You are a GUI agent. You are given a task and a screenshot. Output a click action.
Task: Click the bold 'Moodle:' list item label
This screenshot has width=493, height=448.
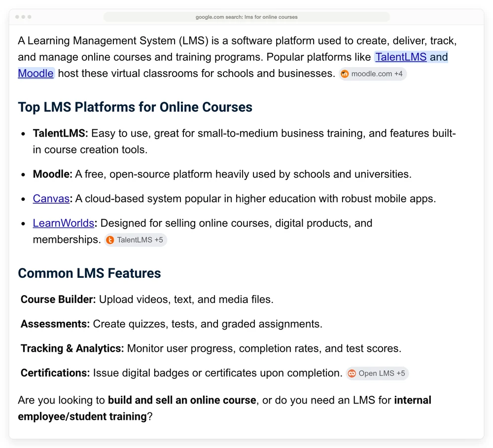(x=53, y=174)
